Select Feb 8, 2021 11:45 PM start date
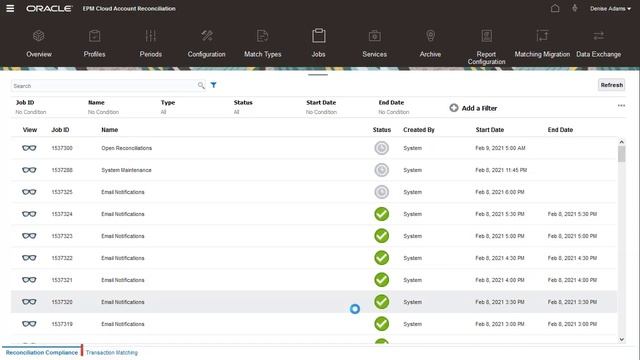 point(501,170)
